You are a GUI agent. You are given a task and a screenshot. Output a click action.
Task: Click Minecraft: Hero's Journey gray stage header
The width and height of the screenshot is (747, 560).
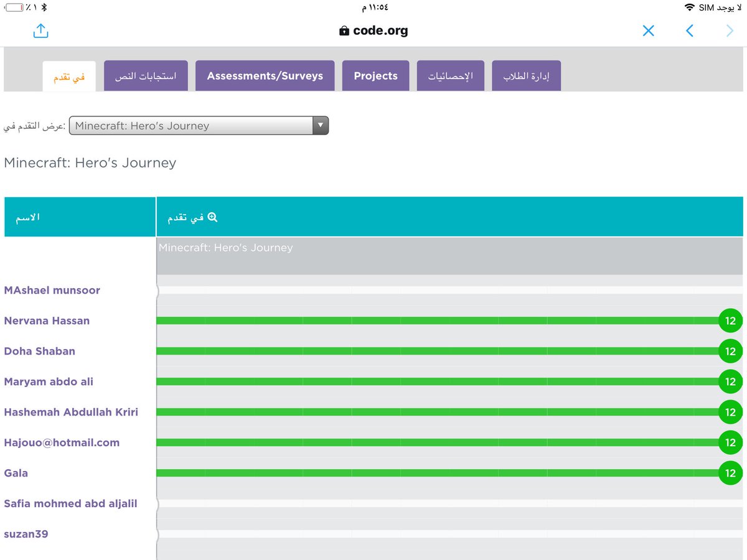click(x=449, y=256)
